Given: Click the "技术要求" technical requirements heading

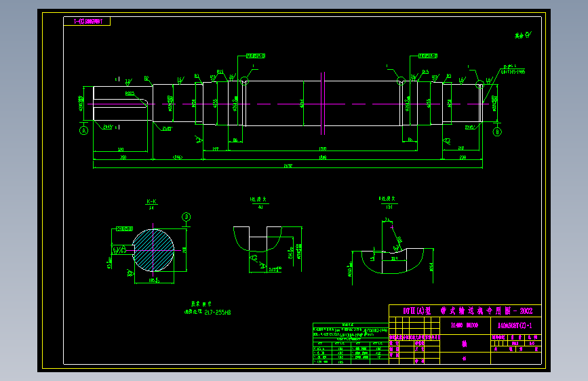Looking at the screenshot, I should point(201,304).
